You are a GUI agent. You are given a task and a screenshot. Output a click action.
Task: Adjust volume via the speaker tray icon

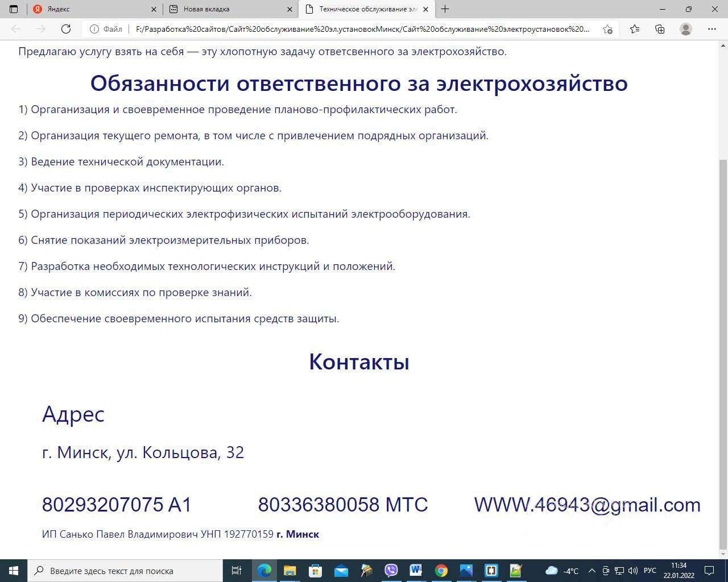coord(632,571)
